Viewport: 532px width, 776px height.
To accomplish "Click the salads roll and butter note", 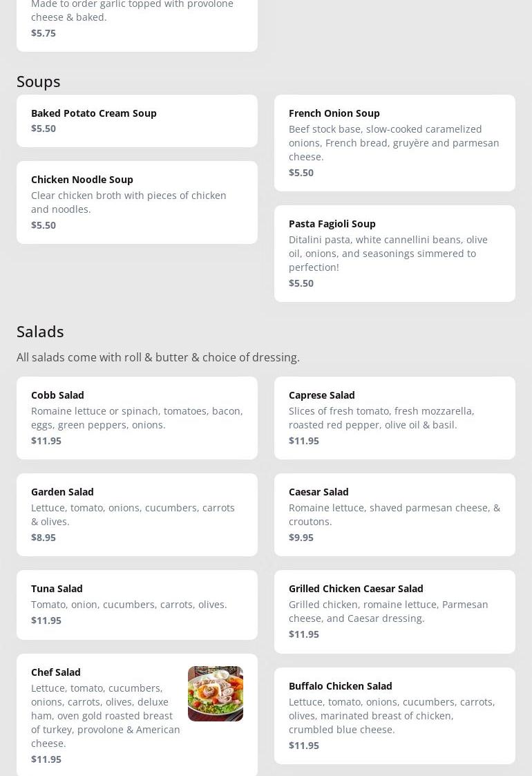I will tap(158, 357).
